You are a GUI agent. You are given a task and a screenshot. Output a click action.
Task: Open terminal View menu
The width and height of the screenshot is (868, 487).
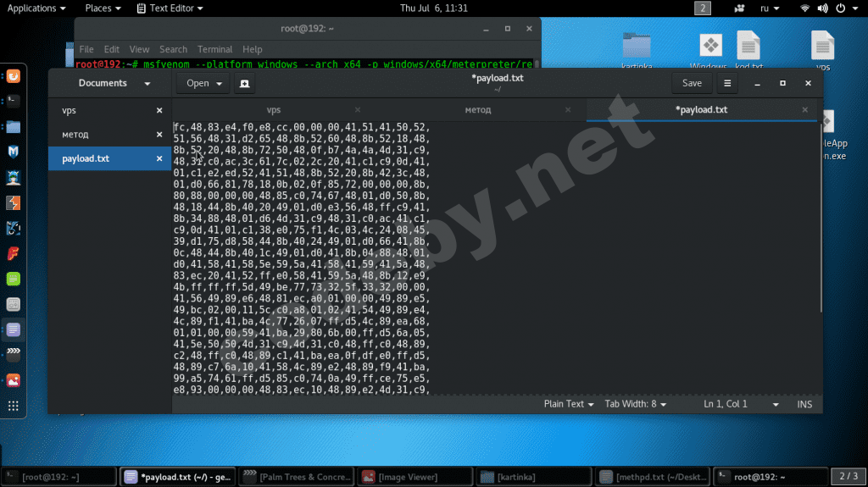tap(139, 49)
